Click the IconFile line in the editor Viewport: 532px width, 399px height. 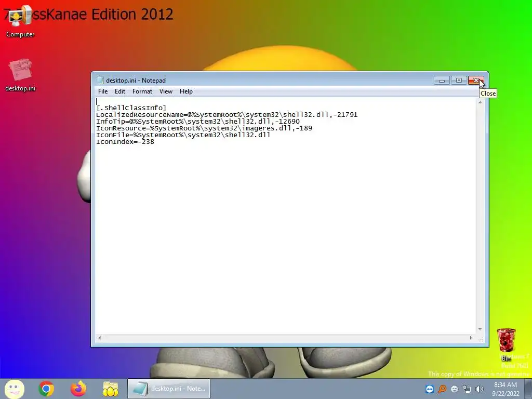coord(183,135)
